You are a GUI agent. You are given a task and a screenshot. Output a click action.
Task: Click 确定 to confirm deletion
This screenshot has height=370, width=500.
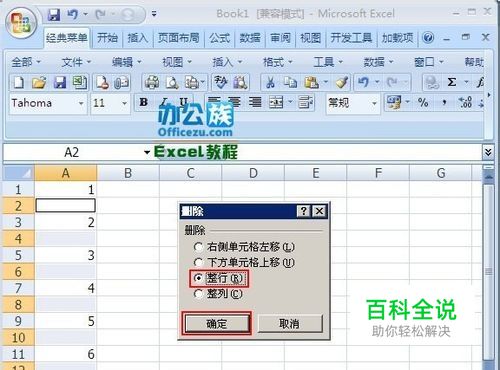[x=217, y=324]
